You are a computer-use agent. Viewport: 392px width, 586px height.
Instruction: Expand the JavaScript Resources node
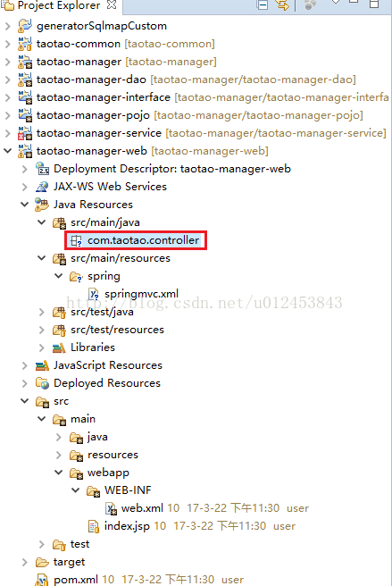click(x=25, y=365)
